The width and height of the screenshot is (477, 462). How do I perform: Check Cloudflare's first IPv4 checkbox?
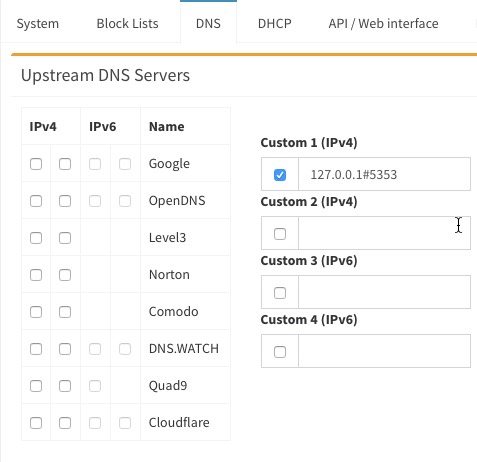(x=36, y=423)
